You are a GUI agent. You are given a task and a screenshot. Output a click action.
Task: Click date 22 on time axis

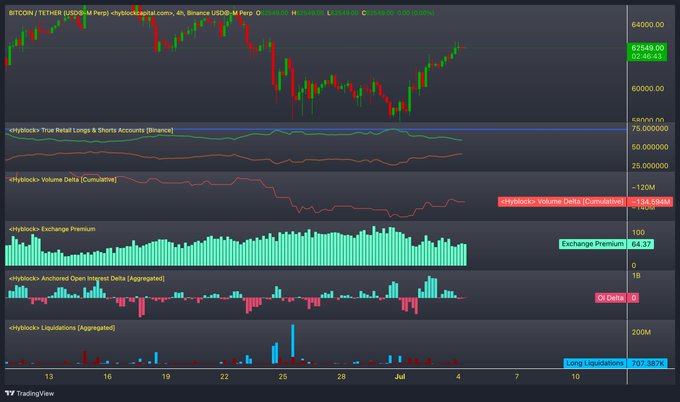pyautogui.click(x=224, y=376)
